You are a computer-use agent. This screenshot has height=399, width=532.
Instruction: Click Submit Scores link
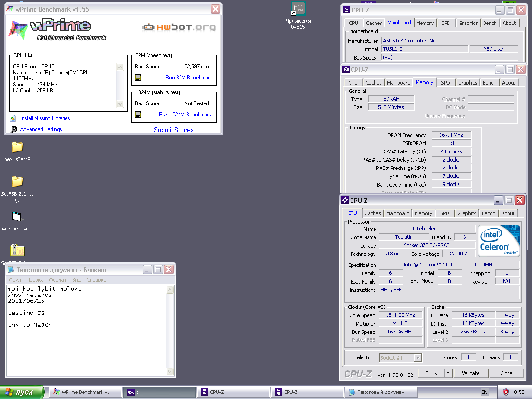[174, 130]
